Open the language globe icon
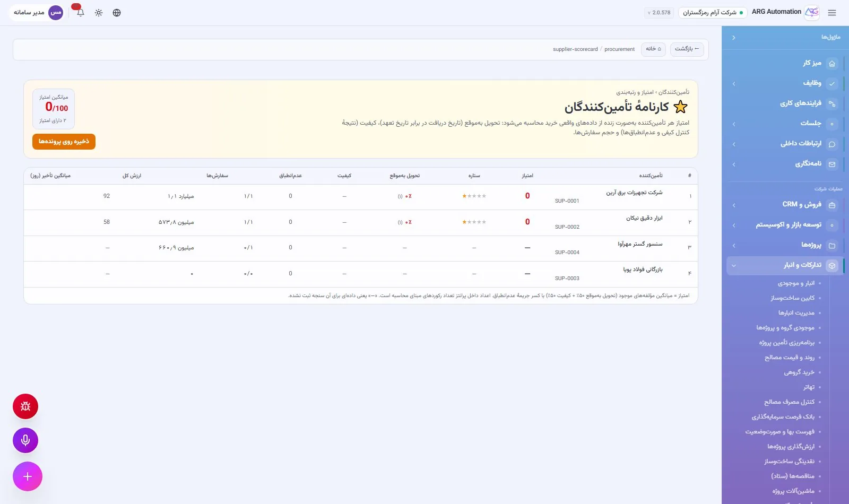849x504 pixels. [117, 13]
